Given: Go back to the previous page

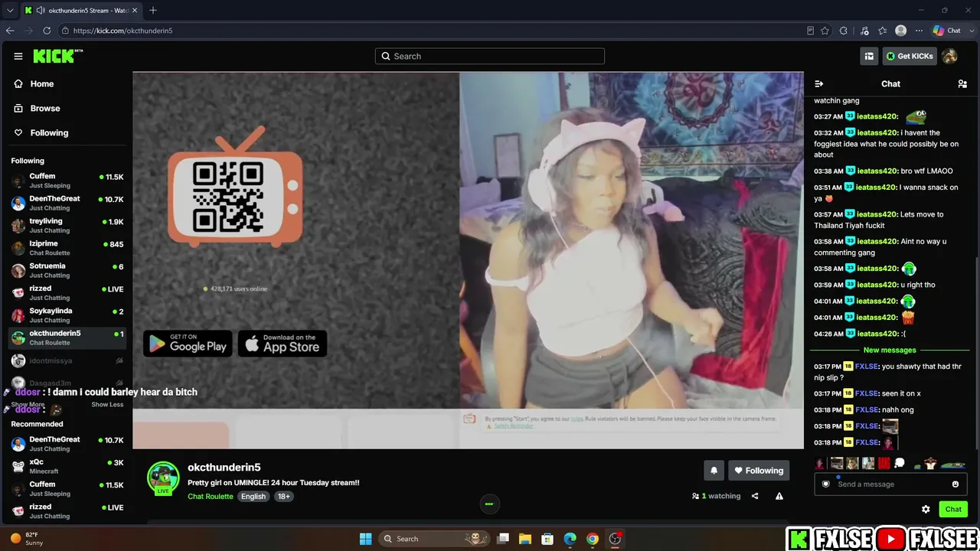Looking at the screenshot, I should coord(10,31).
